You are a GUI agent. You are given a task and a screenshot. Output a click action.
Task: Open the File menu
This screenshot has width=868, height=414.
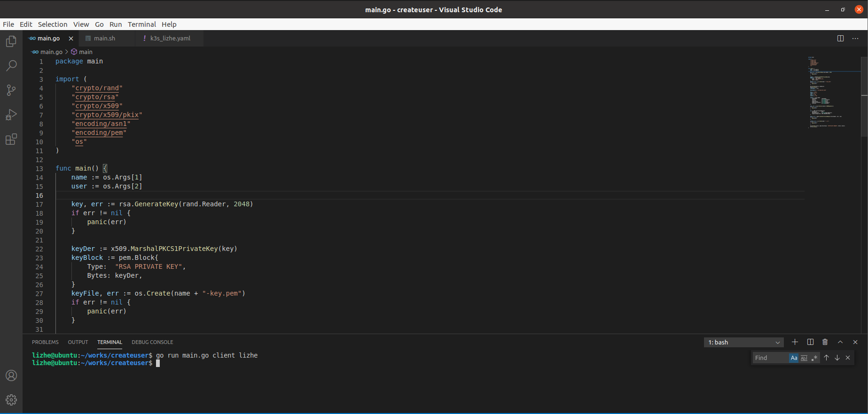point(8,24)
